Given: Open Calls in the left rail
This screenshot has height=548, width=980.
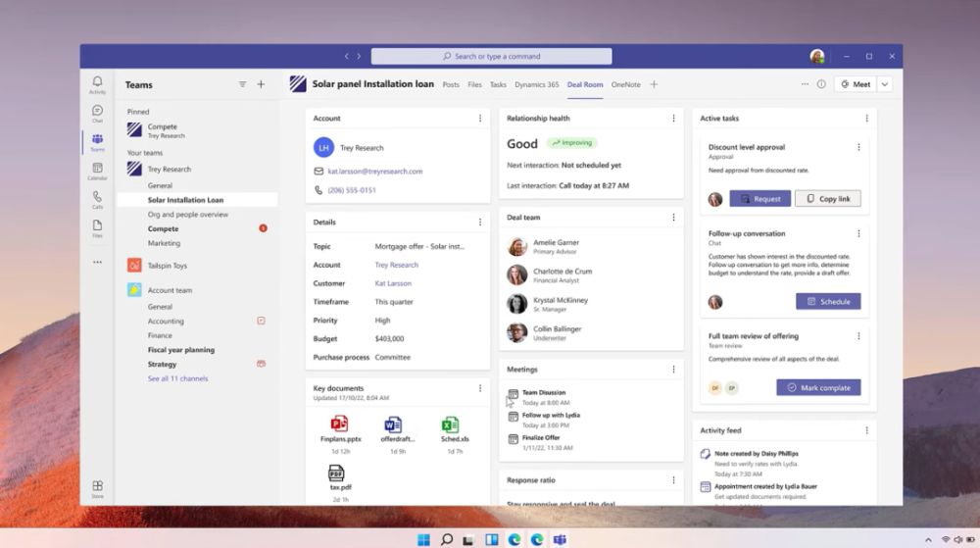Looking at the screenshot, I should coord(97,199).
